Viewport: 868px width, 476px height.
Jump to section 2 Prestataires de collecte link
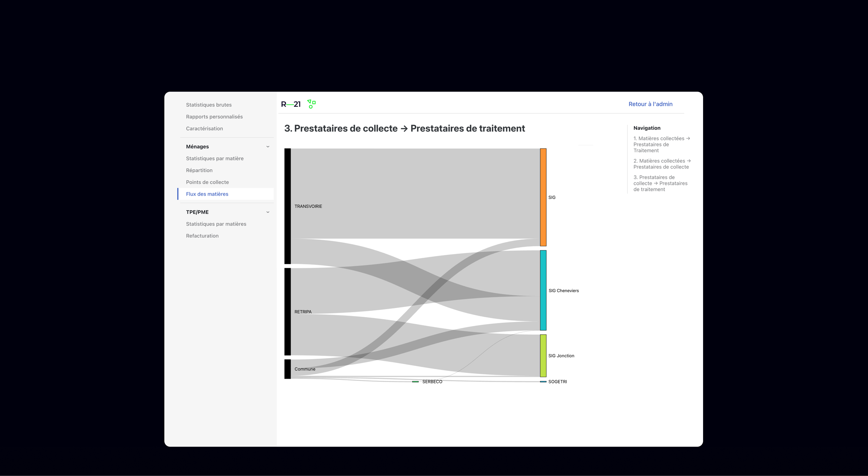(x=661, y=164)
